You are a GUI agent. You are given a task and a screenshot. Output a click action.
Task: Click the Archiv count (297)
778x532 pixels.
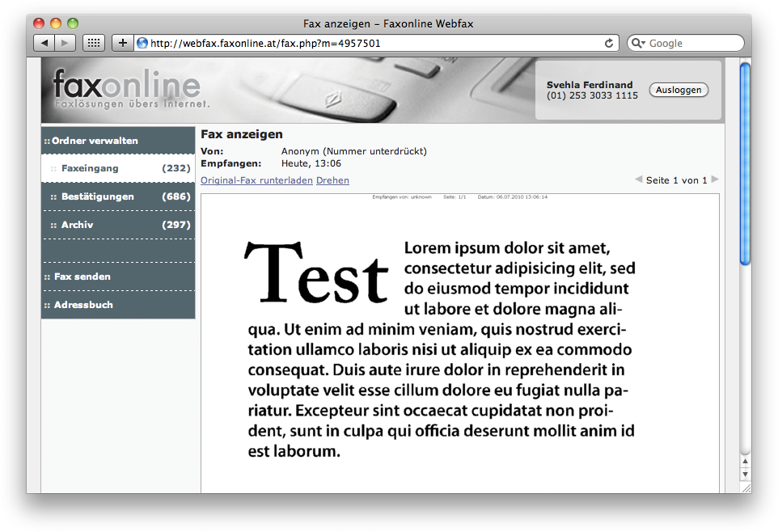tap(176, 225)
